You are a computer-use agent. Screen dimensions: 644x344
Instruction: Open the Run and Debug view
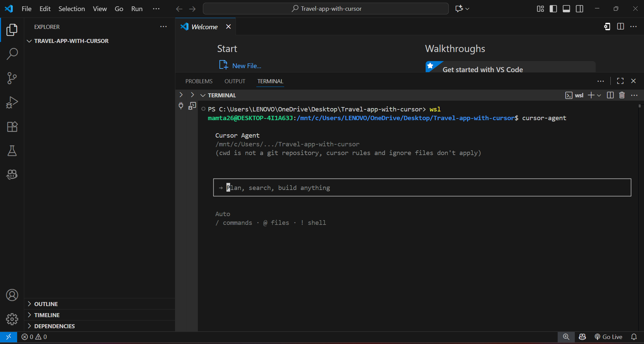[x=12, y=102]
